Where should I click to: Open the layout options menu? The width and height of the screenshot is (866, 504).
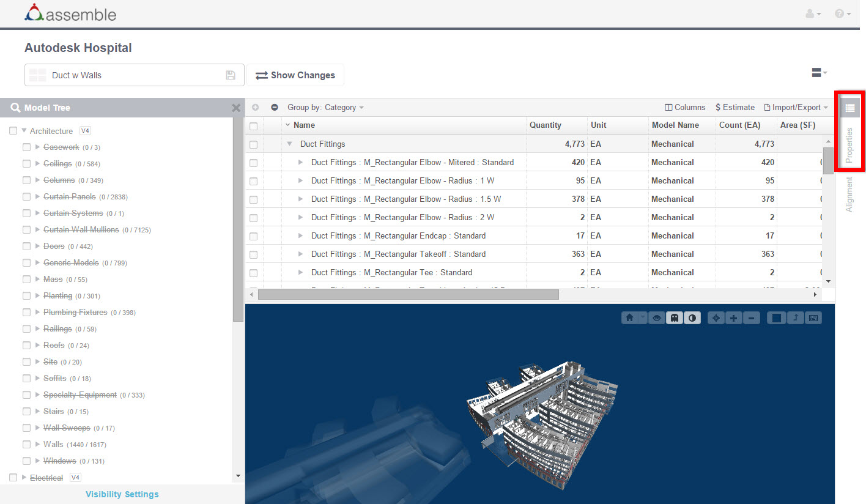click(x=819, y=73)
